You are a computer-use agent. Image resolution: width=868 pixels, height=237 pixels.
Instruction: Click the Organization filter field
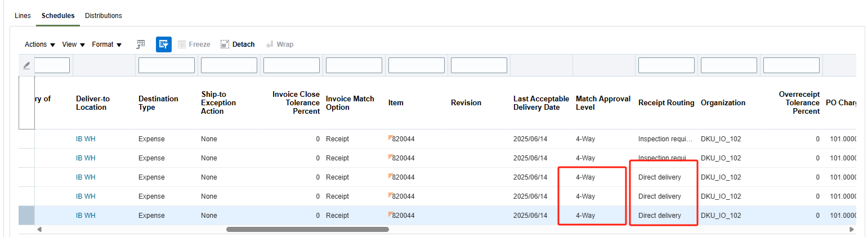click(729, 65)
